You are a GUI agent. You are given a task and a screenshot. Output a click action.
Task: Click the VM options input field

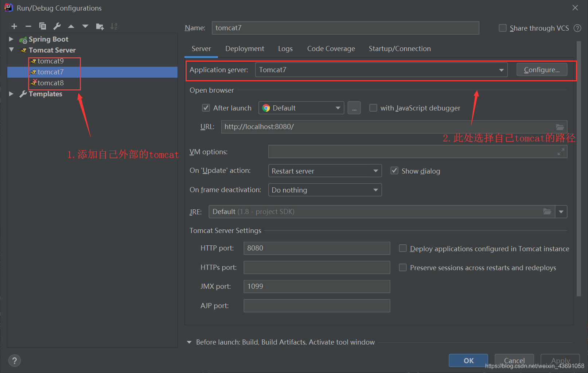click(x=418, y=152)
